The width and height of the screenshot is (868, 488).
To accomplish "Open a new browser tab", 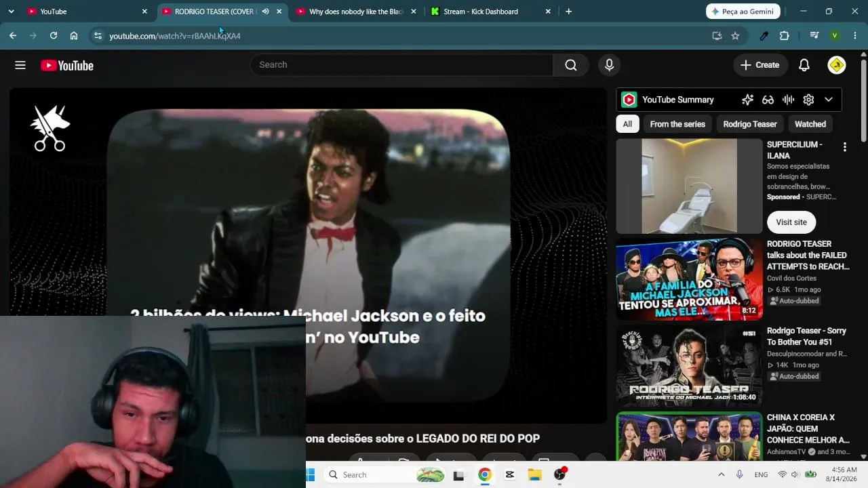I will (568, 12).
